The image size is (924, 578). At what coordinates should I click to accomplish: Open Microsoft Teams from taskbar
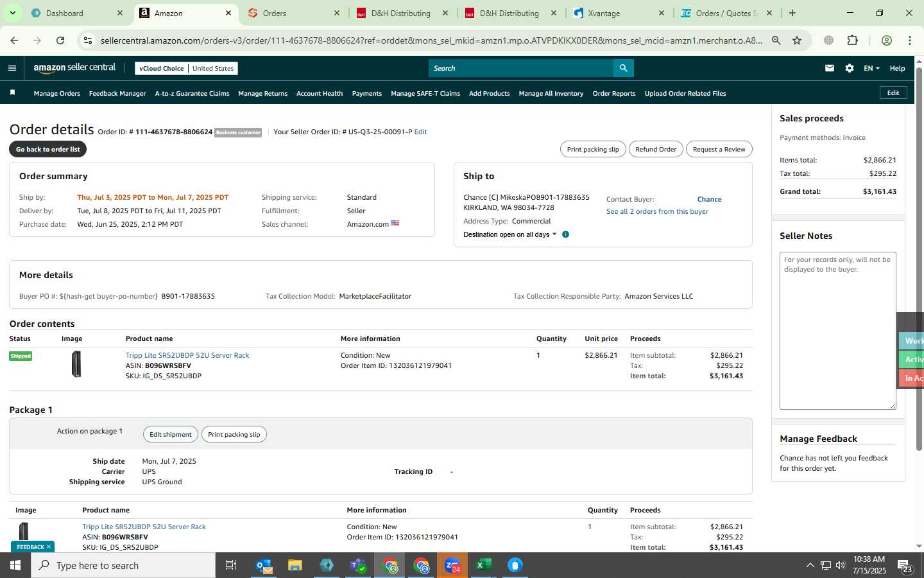[358, 565]
